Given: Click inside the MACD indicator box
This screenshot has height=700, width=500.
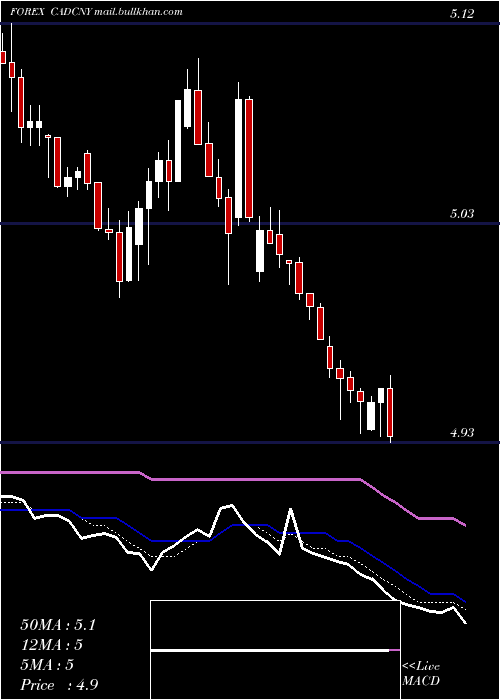Looking at the screenshot, I should pos(275,650).
